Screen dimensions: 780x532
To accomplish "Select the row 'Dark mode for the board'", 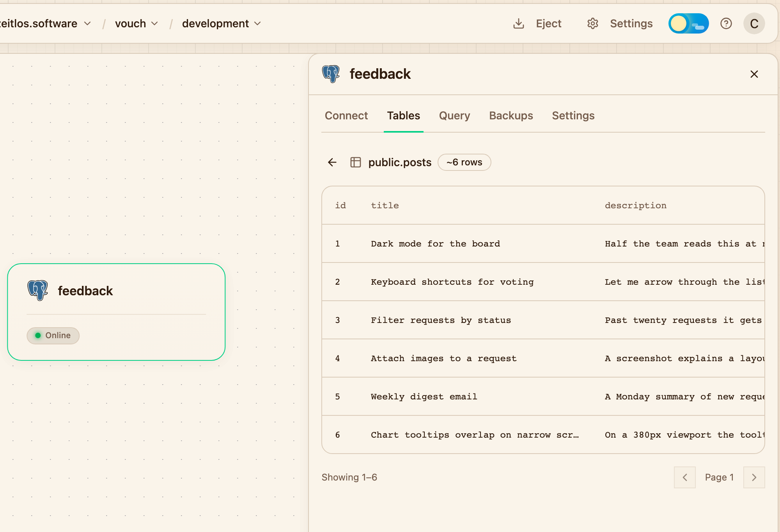I will (x=543, y=244).
